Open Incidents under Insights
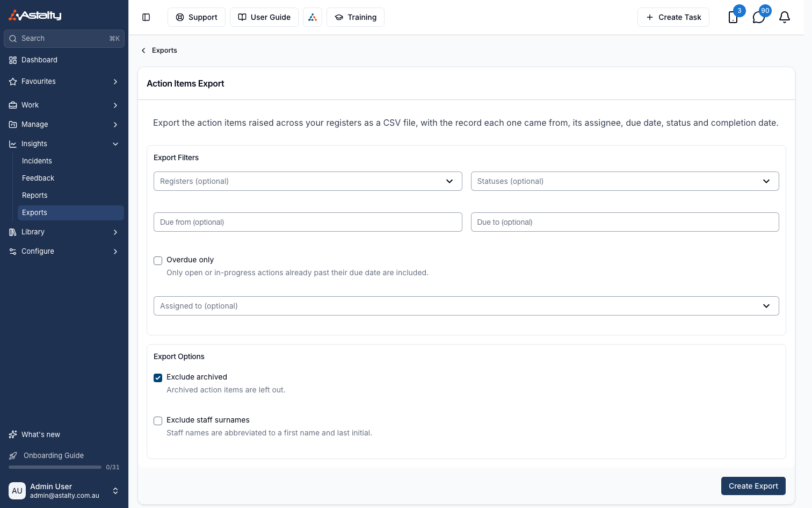Screen dimensions: 812x508 pyautogui.click(x=70, y=161)
